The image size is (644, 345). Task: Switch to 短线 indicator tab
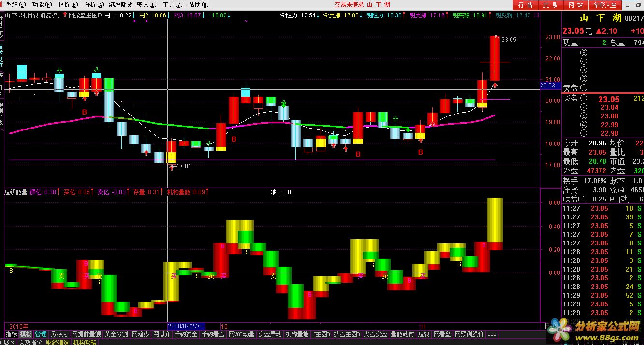click(424, 334)
